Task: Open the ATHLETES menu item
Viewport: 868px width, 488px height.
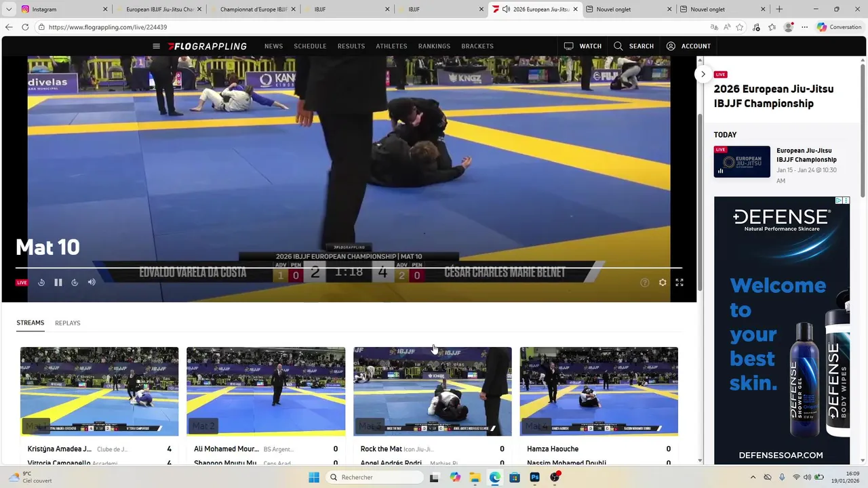Action: click(x=391, y=46)
